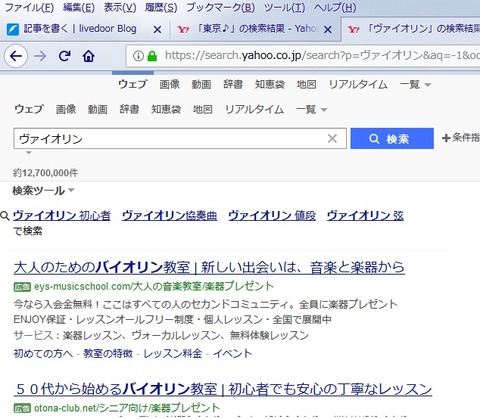Open the 表示(V) menu

coord(120,7)
